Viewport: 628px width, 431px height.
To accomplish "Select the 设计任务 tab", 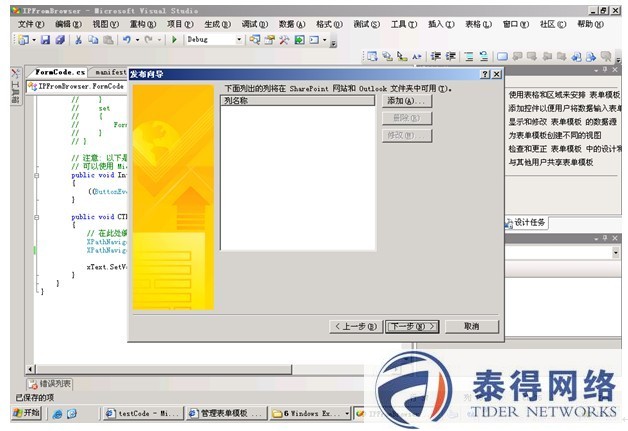I will (x=526, y=222).
